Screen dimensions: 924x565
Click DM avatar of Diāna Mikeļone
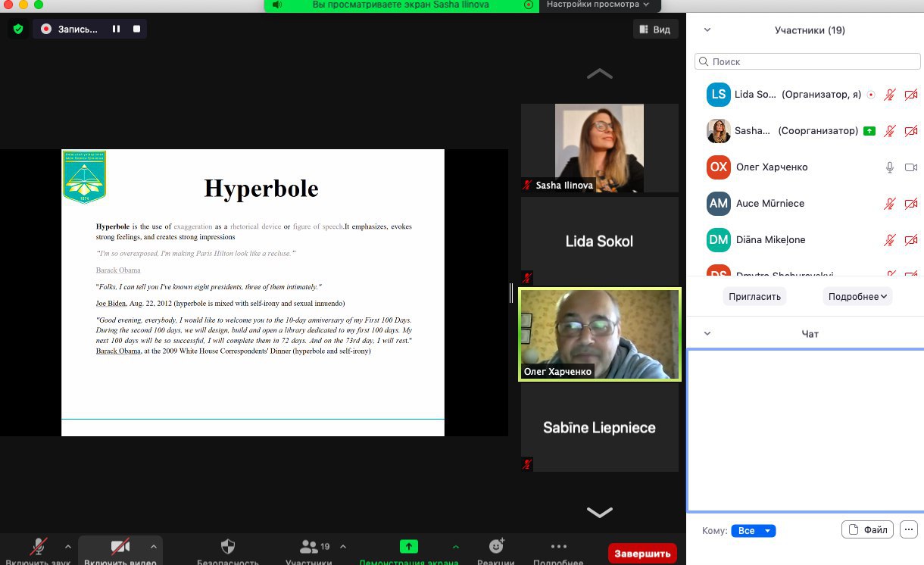[719, 240]
